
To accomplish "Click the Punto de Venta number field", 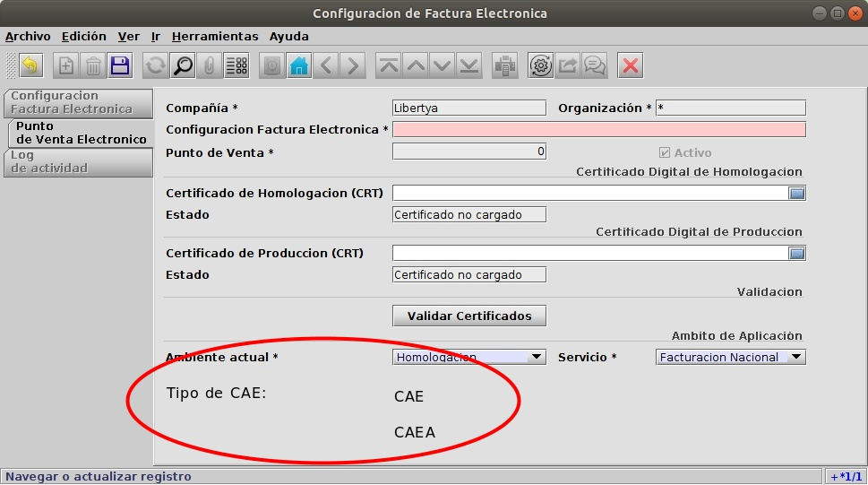I will click(x=469, y=152).
